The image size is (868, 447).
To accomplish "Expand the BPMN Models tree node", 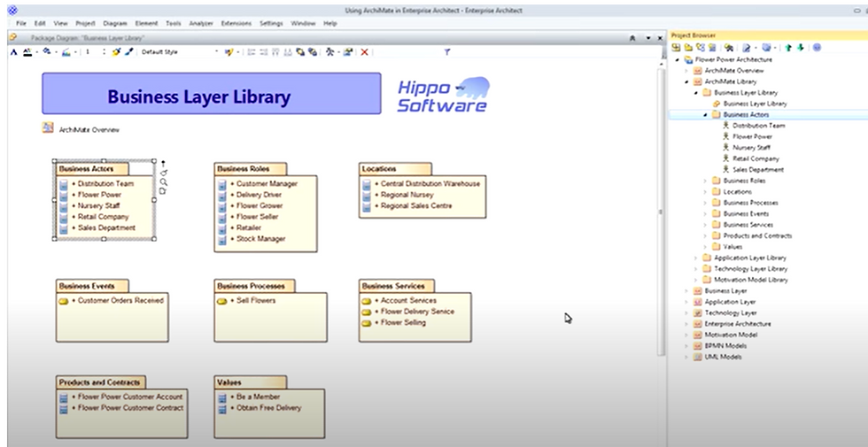I will point(686,346).
